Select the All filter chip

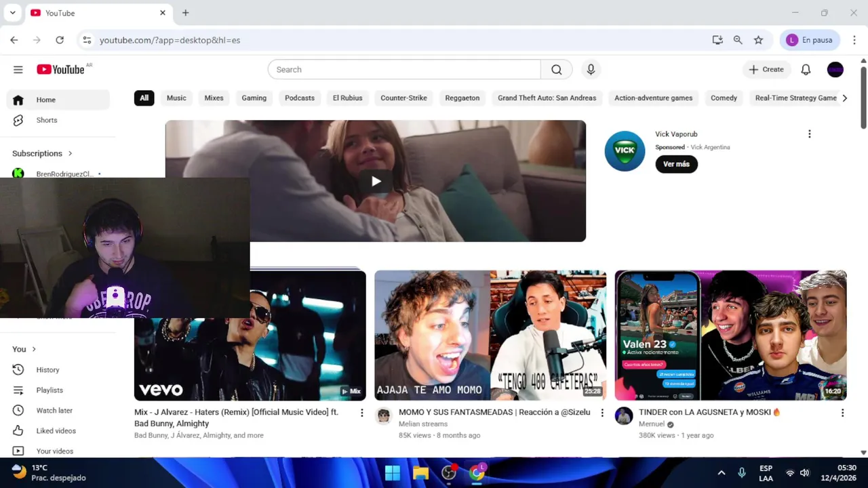coord(144,98)
